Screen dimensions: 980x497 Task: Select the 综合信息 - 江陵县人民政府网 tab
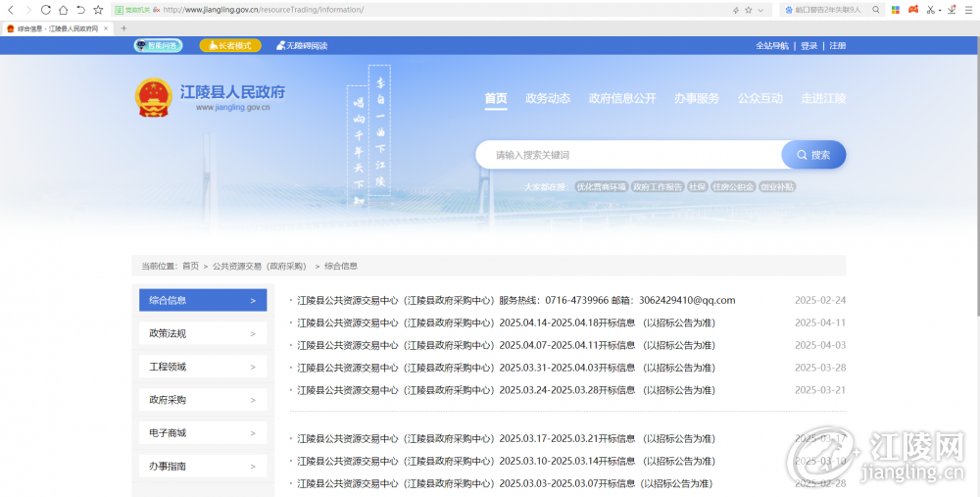[57, 28]
